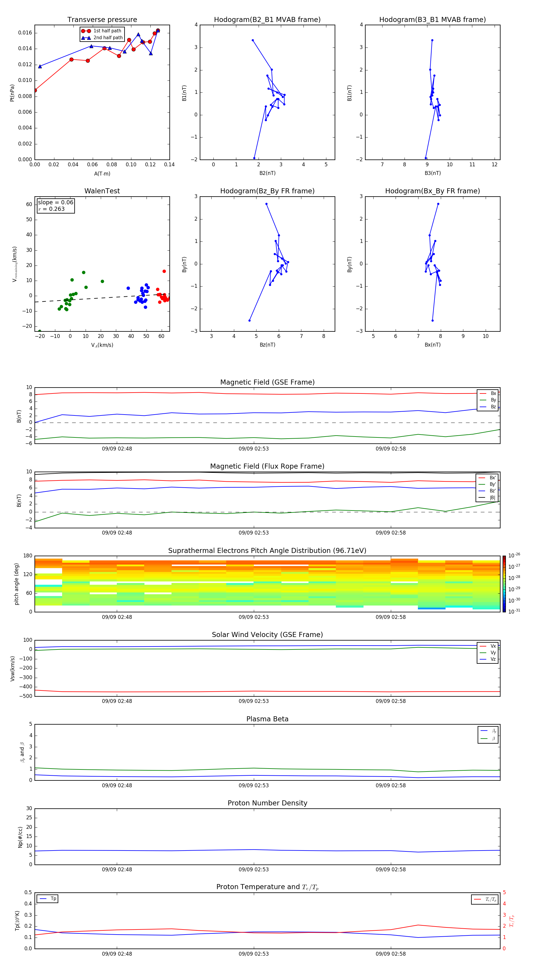The width and height of the screenshot is (535, 980).
Task: Click the 'slope = 0.06' annotation
Action: point(56,203)
